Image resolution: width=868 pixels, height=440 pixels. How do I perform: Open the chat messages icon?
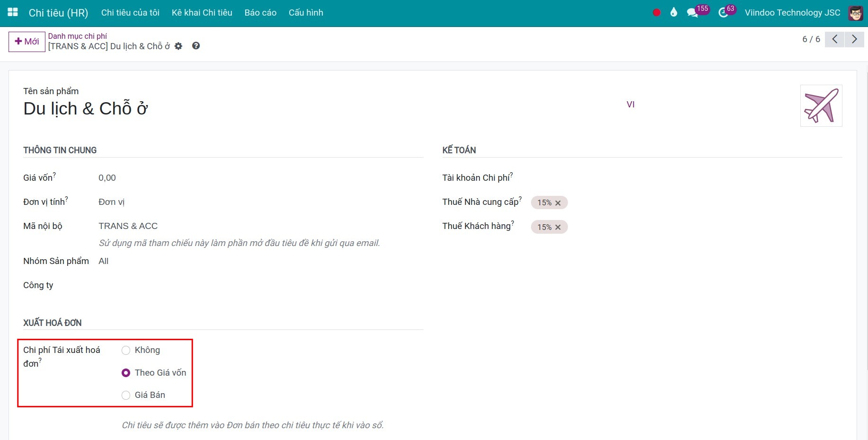692,13
